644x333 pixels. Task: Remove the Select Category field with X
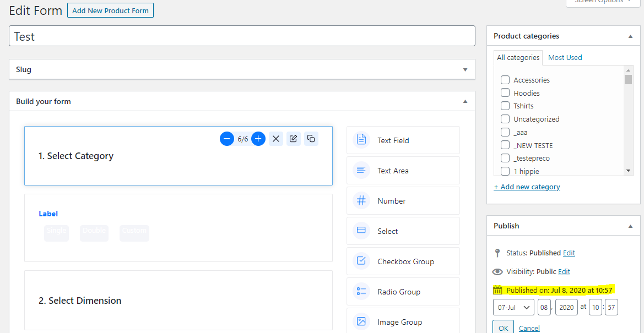pyautogui.click(x=276, y=139)
